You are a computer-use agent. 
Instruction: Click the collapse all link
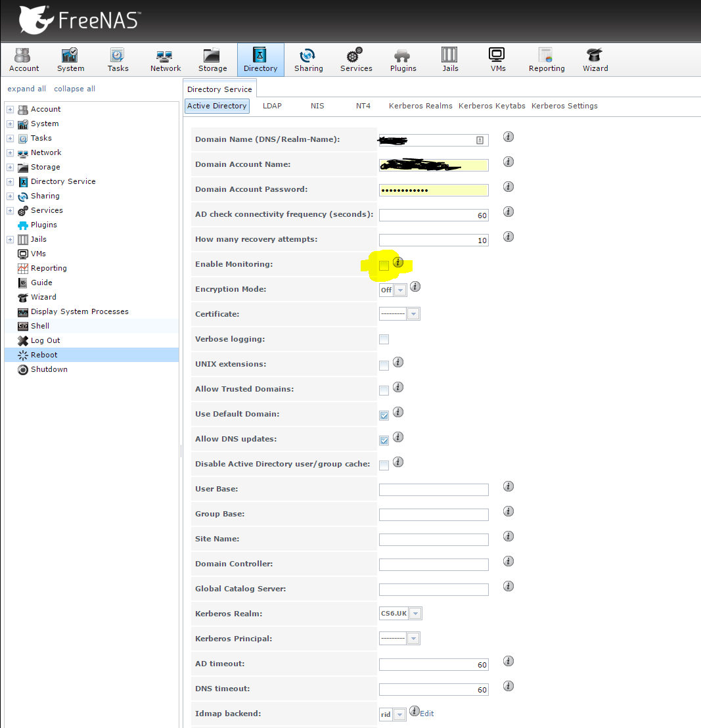pos(74,89)
